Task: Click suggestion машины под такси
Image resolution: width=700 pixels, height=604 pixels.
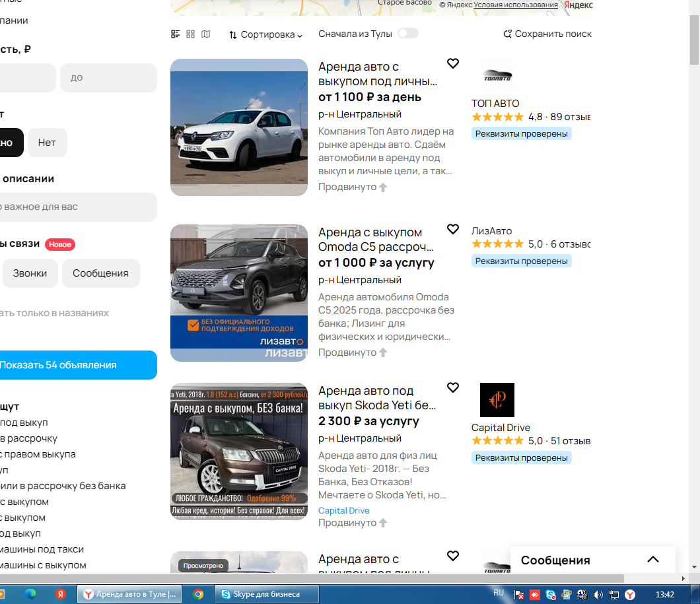Action: [42, 549]
